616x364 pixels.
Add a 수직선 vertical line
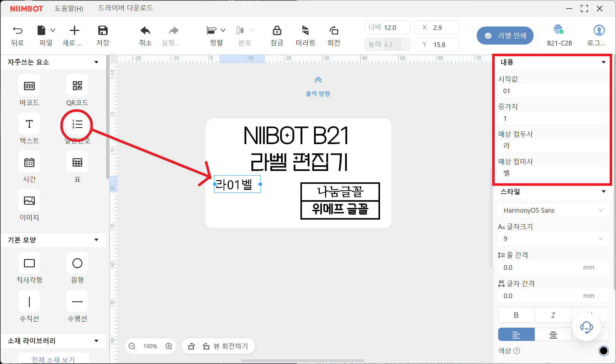(x=29, y=301)
